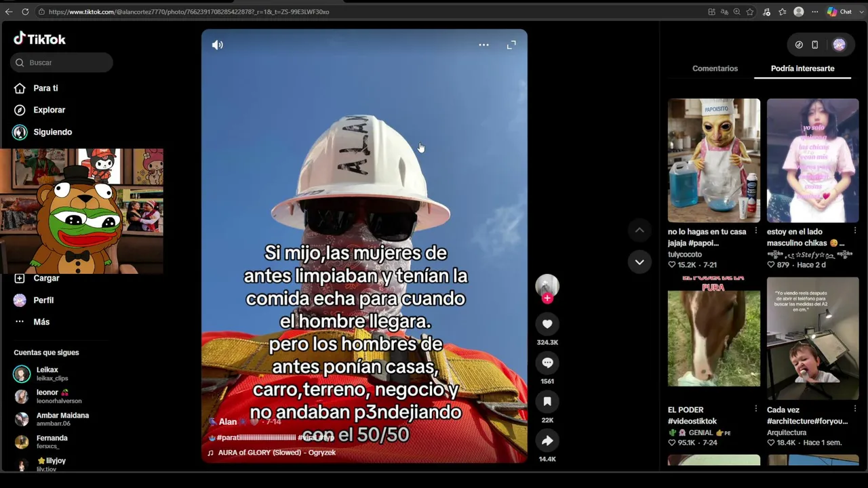
Task: Open the phone app download icon
Action: pyautogui.click(x=814, y=45)
